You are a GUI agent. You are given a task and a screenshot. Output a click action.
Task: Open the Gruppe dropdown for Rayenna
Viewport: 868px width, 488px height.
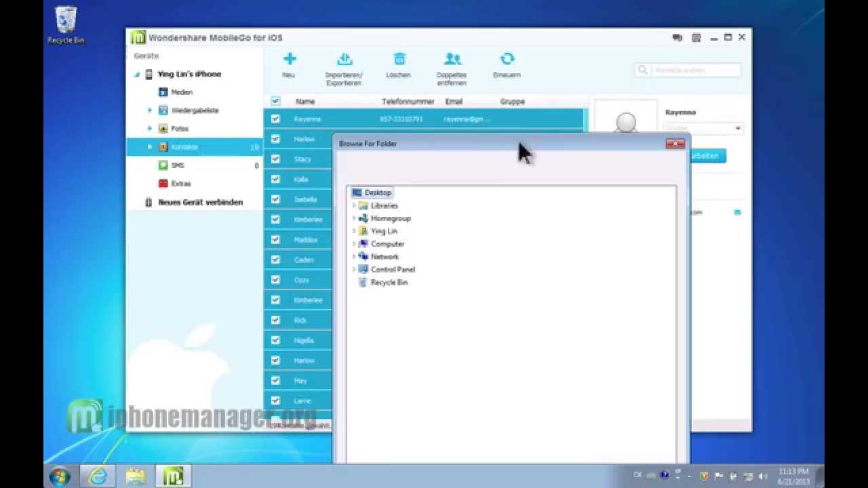738,128
